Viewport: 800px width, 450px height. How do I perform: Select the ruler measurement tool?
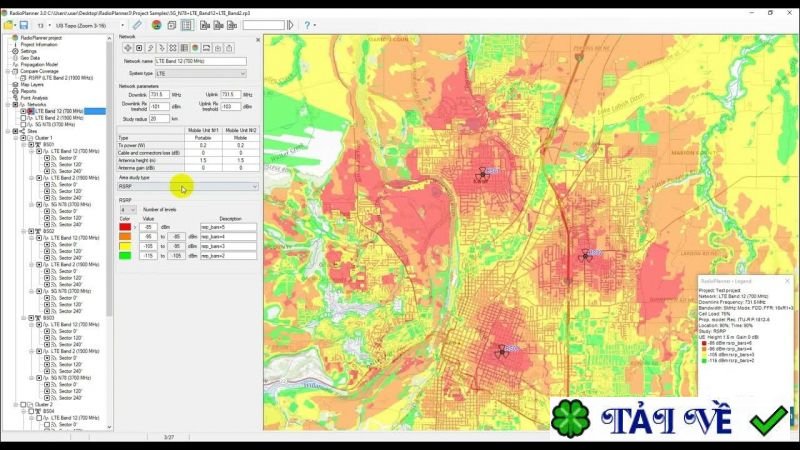pyautogui.click(x=137, y=25)
